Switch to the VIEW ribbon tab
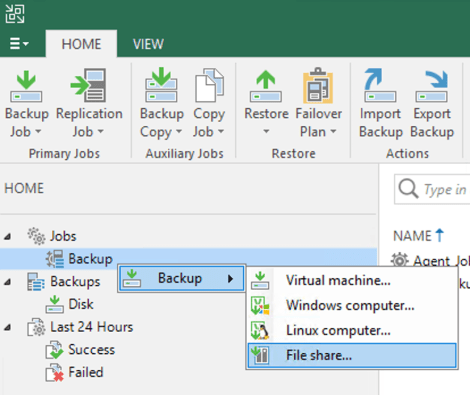The image size is (470, 395). (x=148, y=44)
